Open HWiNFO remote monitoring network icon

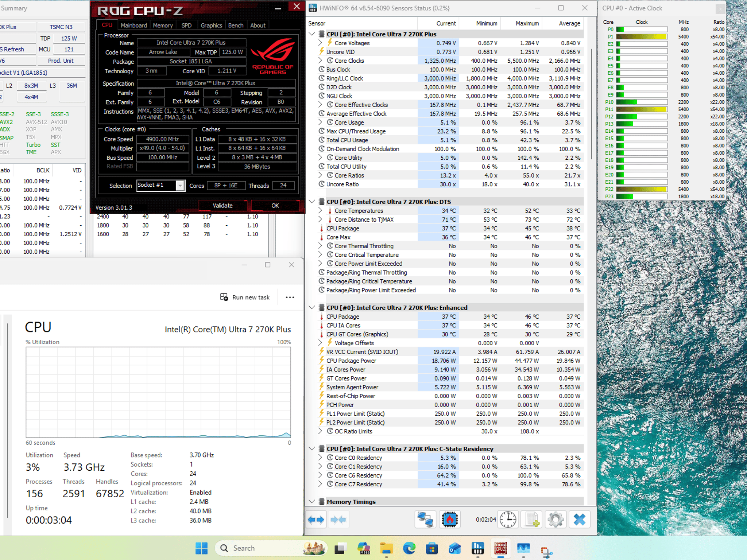point(425,520)
